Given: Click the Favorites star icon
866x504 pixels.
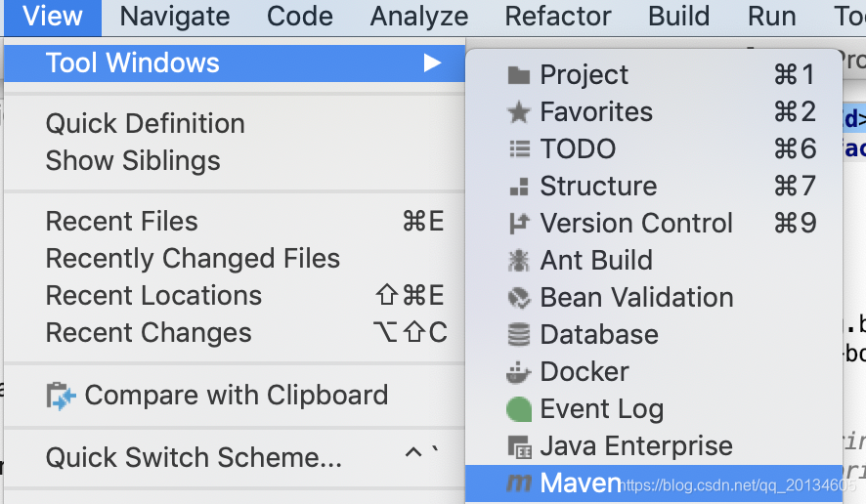Looking at the screenshot, I should pos(519,112).
